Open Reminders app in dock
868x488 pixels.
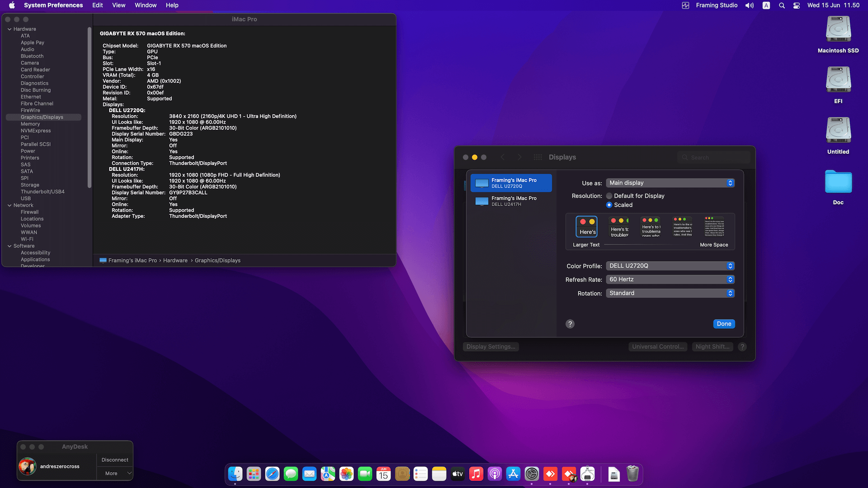point(420,474)
